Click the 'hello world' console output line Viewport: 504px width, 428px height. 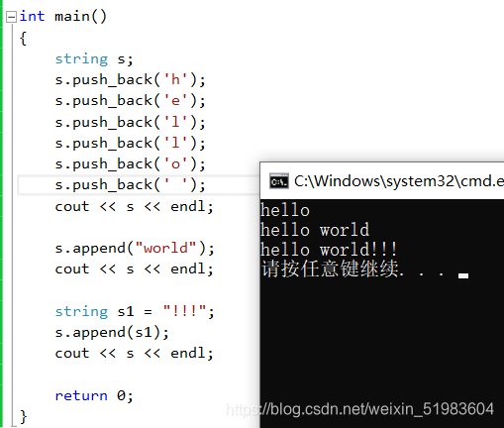click(315, 230)
